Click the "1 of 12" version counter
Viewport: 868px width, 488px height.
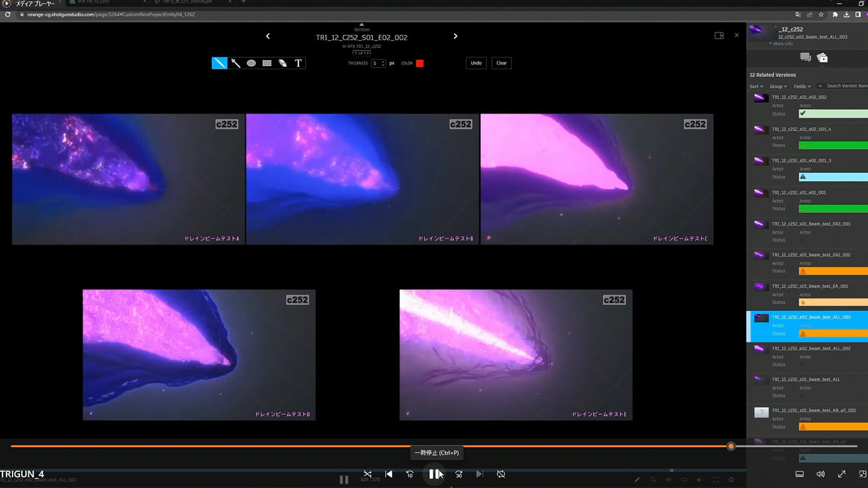[362, 54]
